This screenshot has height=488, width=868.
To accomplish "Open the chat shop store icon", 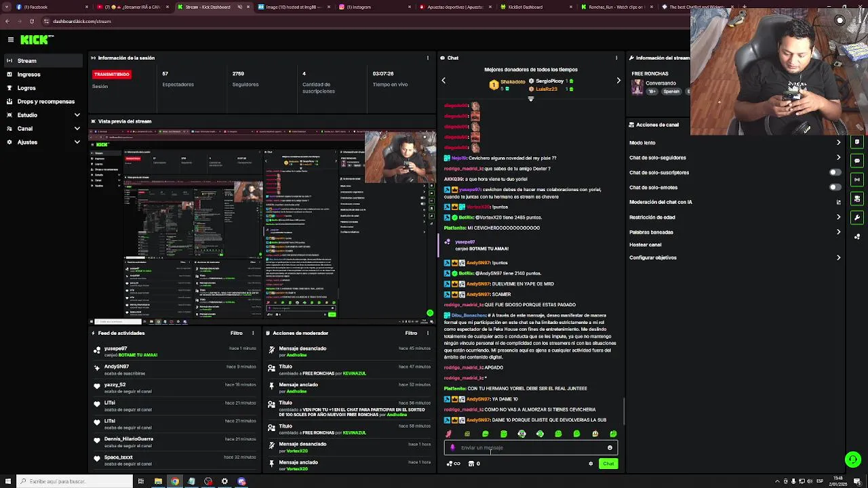I will [x=471, y=464].
